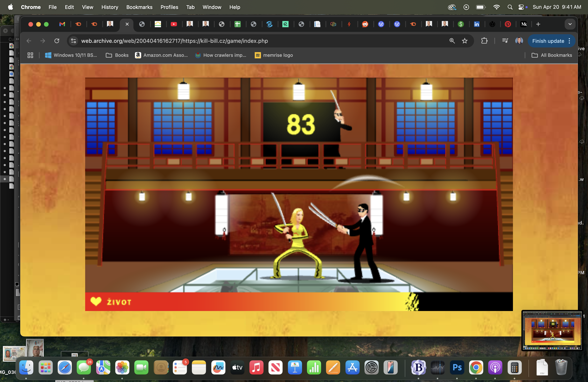Switch to the Pinterest tab
Image resolution: width=588 pixels, height=382 pixels.
508,24
